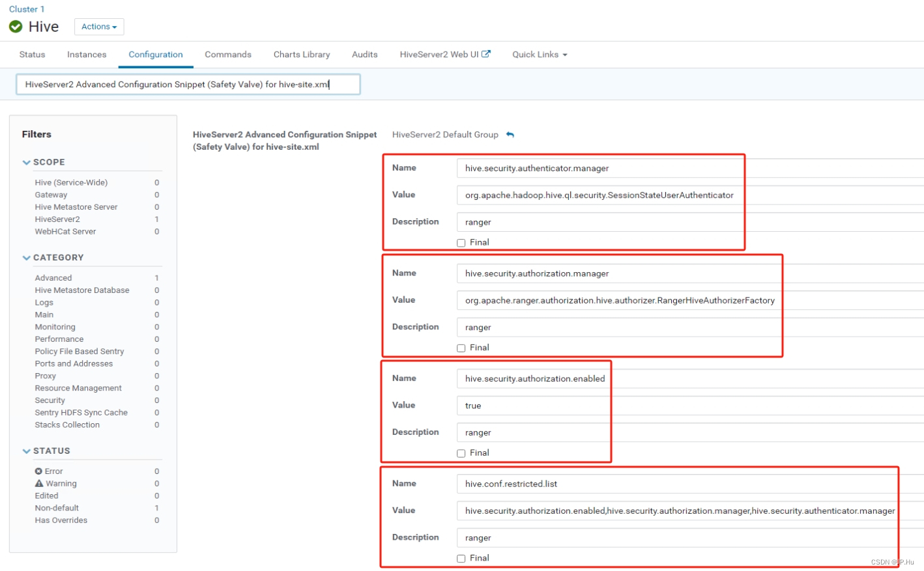Screen dimensions: 924x571
Task: Click the Value field containing true
Action: coord(690,406)
